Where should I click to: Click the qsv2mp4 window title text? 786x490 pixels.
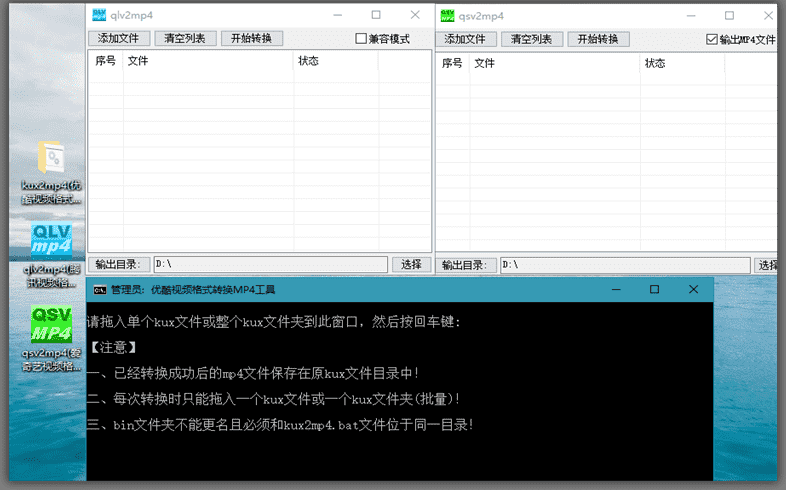[x=481, y=16]
